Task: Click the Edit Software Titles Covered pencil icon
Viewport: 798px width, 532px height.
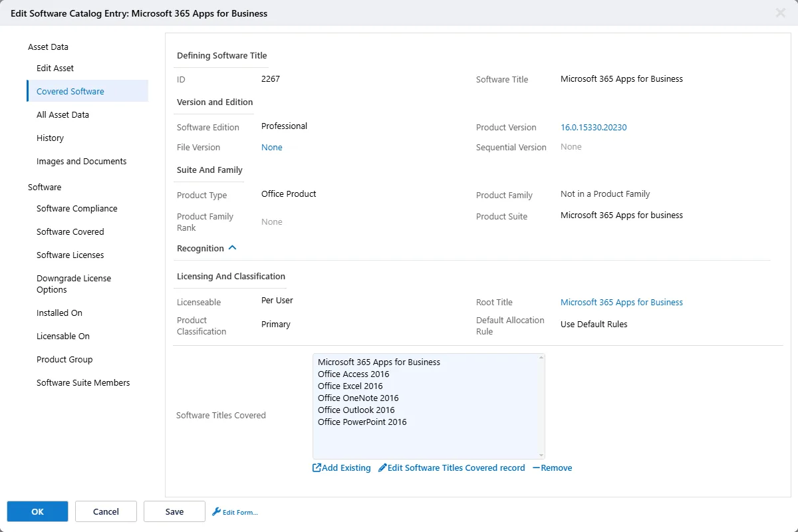Action: (382, 468)
